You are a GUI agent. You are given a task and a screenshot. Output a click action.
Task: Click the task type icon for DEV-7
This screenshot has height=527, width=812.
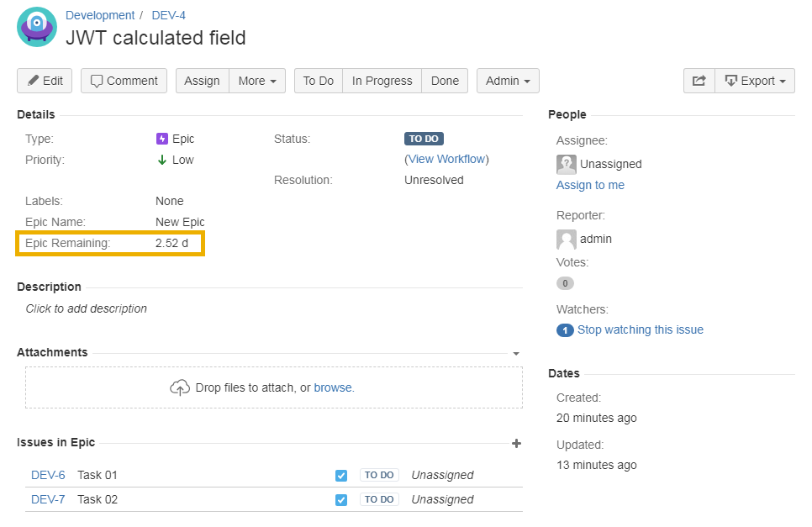tap(341, 499)
